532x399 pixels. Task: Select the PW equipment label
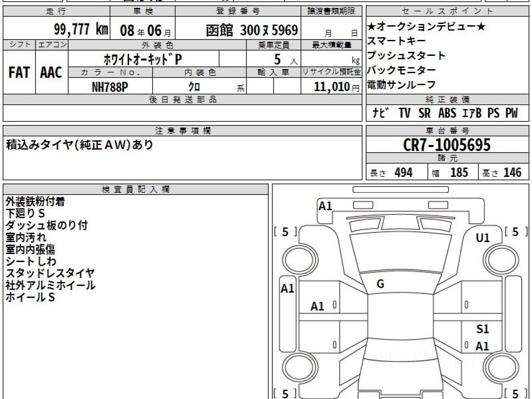coord(511,113)
